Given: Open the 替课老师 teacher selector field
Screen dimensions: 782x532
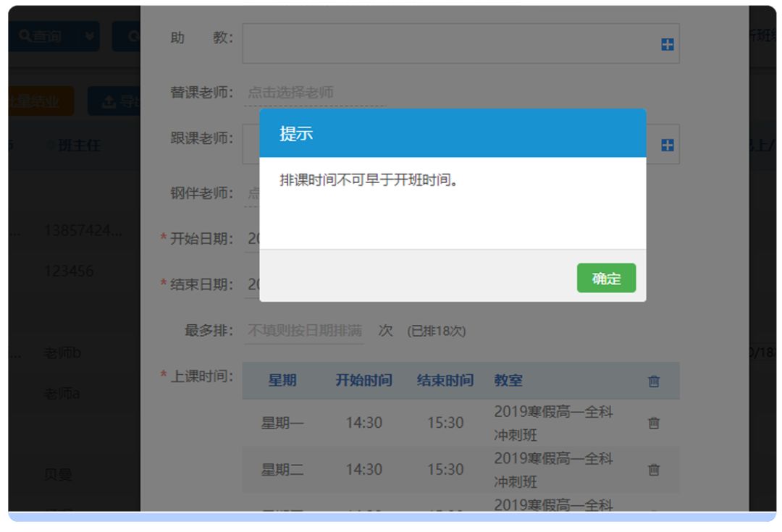Looking at the screenshot, I should pyautogui.click(x=314, y=93).
